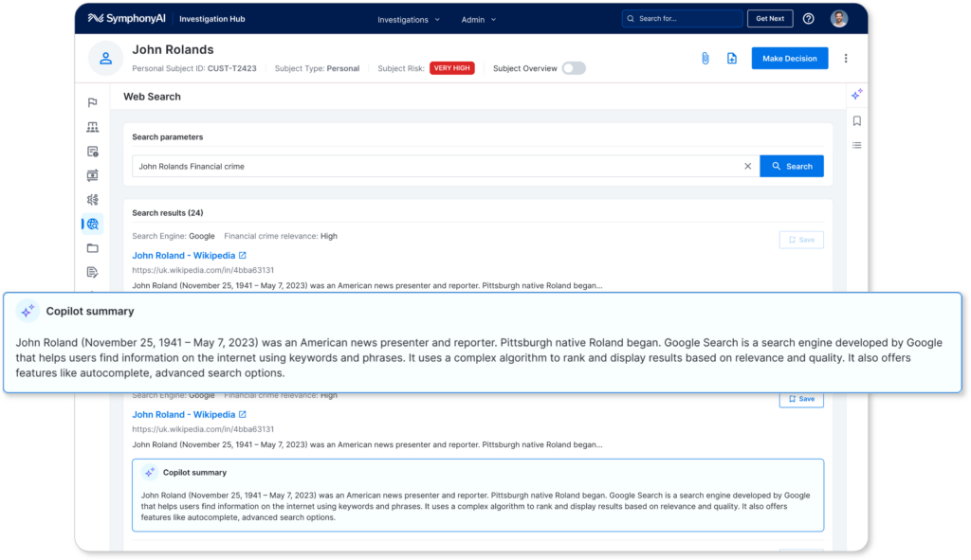Open the folder icon in left sidebar
This screenshot has height=560, width=971.
click(x=92, y=248)
